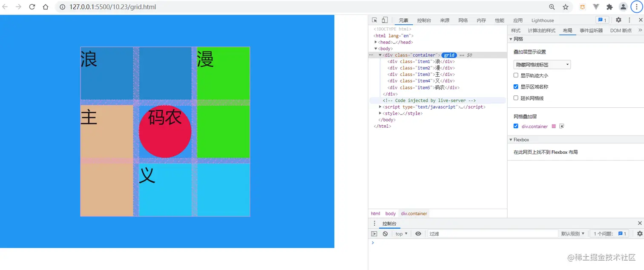Switch to the top 控制台 tab
The width and height of the screenshot is (644, 270).
point(424,20)
